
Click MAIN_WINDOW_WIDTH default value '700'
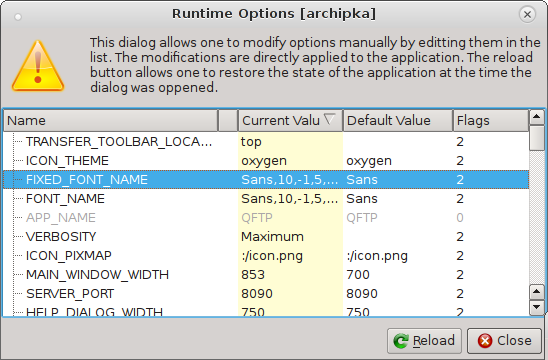click(358, 275)
